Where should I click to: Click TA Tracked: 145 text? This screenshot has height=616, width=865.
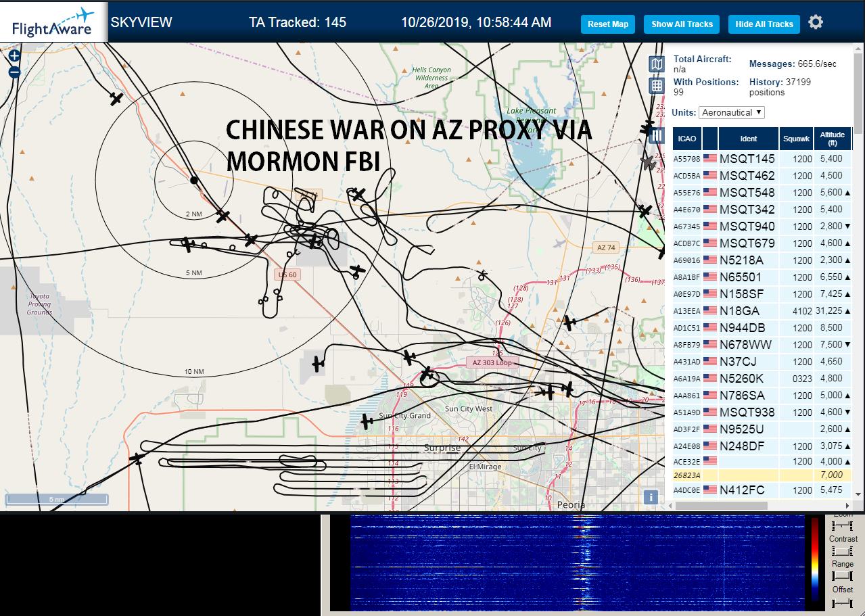(298, 22)
